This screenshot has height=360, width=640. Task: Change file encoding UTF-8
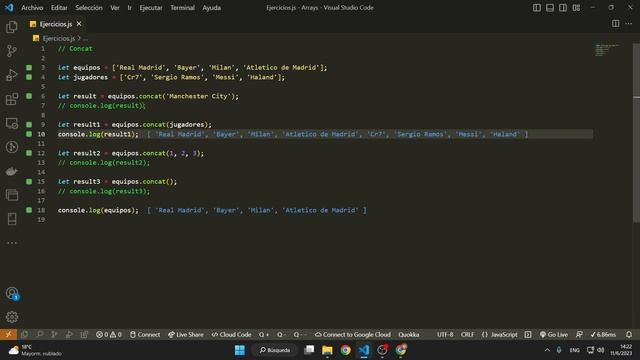(445, 334)
